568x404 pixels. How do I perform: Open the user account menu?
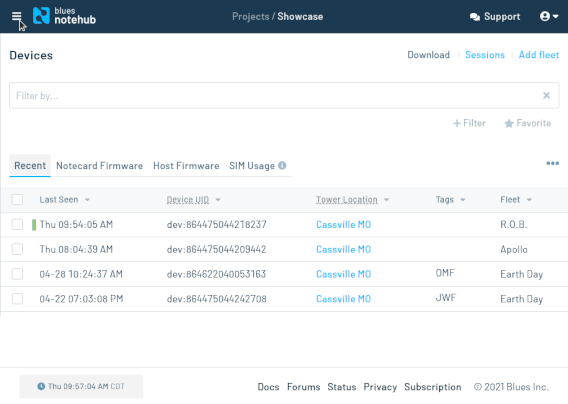click(x=549, y=16)
